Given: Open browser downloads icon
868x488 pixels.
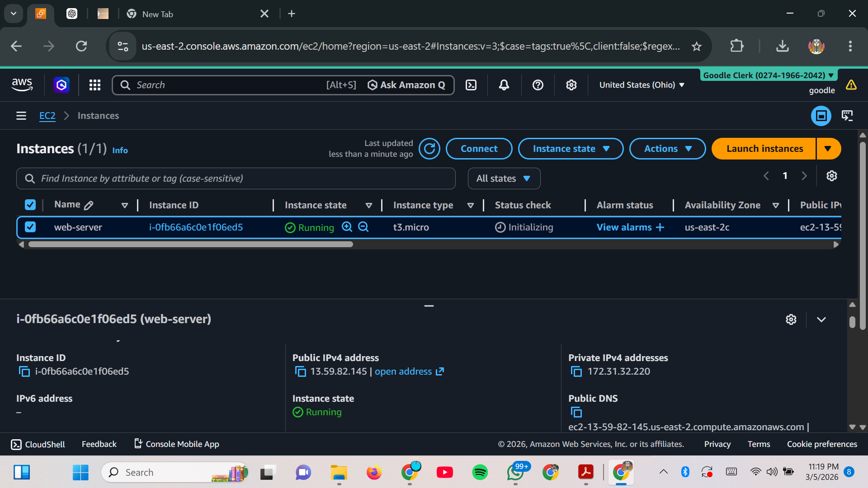Looking at the screenshot, I should (783, 46).
